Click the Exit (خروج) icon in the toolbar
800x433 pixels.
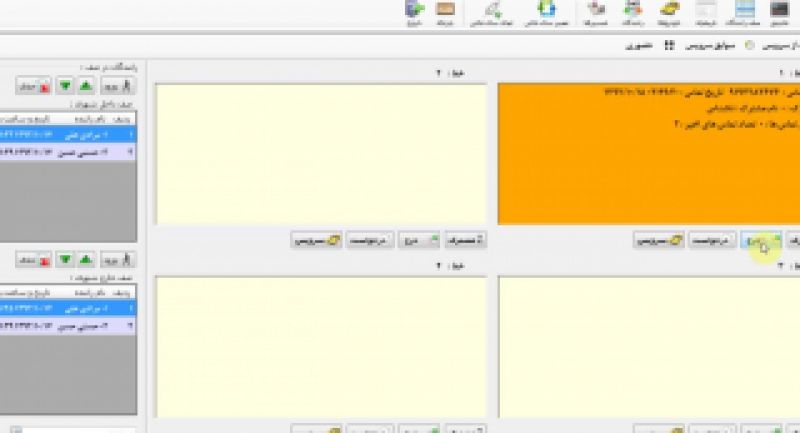(x=415, y=13)
